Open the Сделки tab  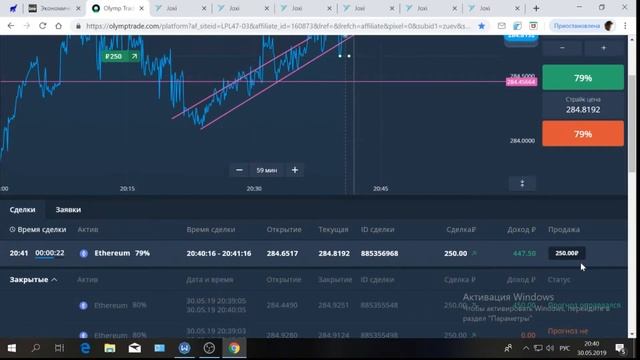22,210
